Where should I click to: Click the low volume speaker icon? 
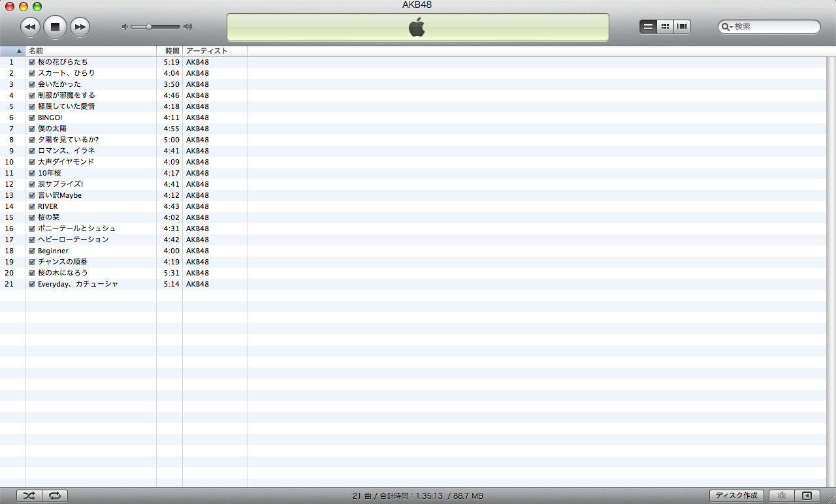pos(125,27)
